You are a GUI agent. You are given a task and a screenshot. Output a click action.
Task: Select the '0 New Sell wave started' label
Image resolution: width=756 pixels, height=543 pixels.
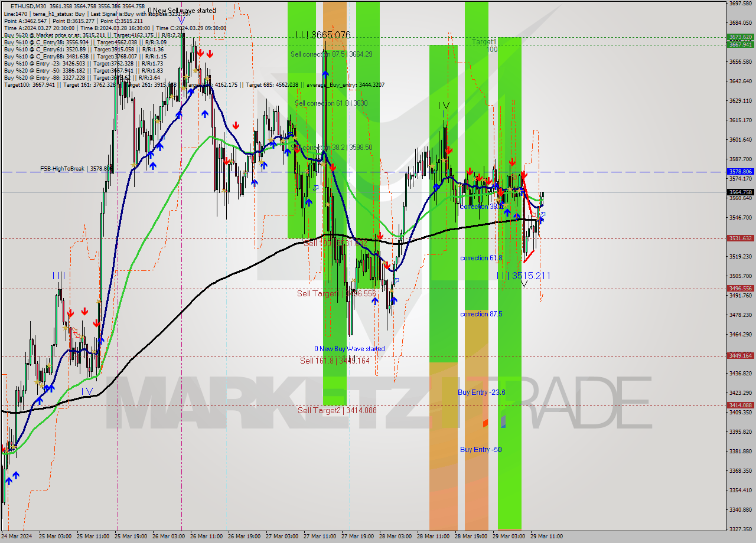[182, 11]
